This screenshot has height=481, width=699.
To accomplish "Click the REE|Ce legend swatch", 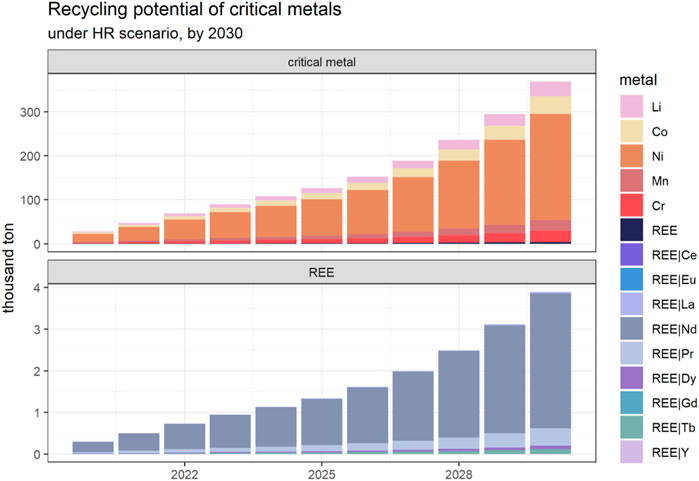I will pyautogui.click(x=631, y=255).
